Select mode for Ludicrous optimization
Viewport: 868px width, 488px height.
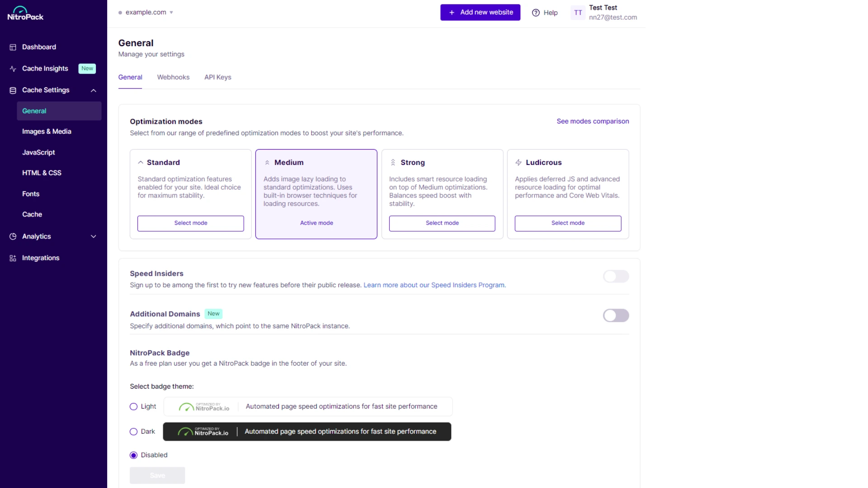pyautogui.click(x=568, y=223)
